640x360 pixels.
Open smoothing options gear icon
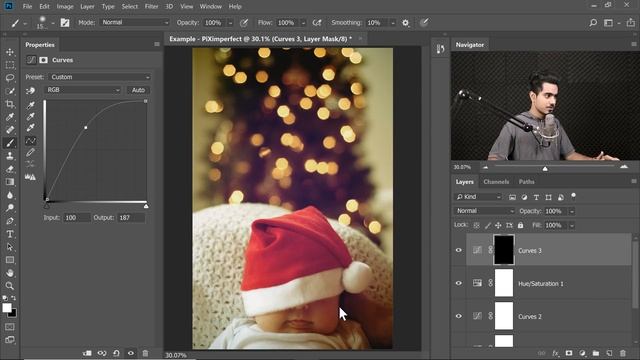pyautogui.click(x=405, y=23)
